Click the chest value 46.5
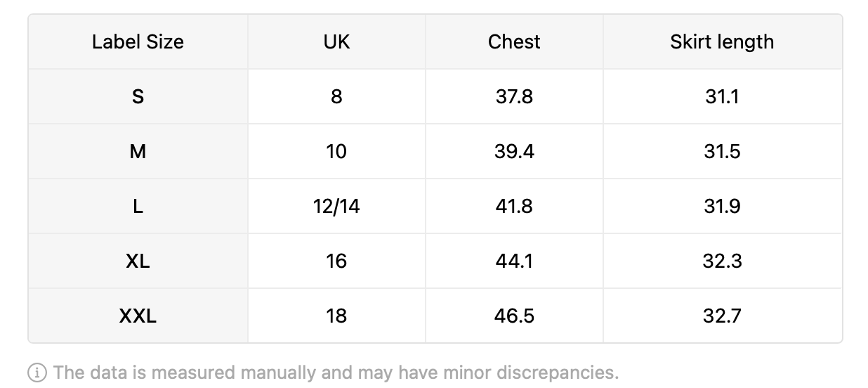868x388 pixels. (x=514, y=316)
